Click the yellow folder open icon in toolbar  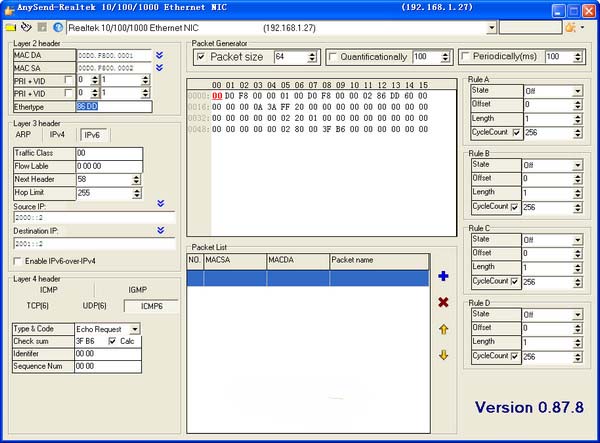pyautogui.click(x=10, y=27)
